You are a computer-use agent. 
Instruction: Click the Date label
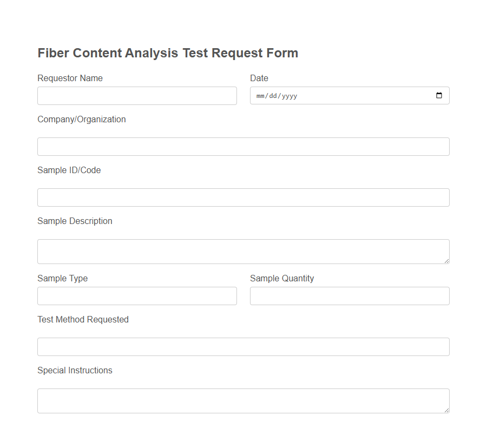point(259,78)
